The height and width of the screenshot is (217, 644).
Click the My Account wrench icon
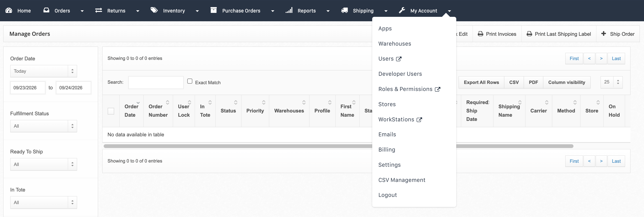402,10
